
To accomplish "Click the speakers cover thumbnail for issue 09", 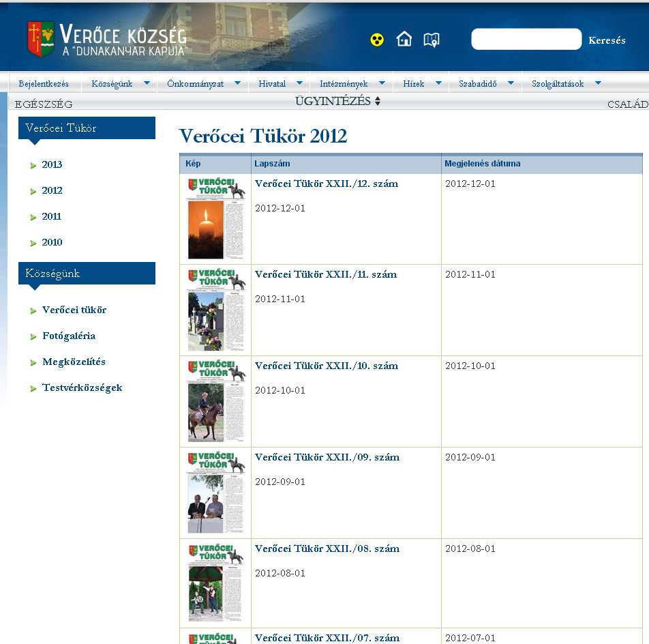I will pyautogui.click(x=215, y=493).
